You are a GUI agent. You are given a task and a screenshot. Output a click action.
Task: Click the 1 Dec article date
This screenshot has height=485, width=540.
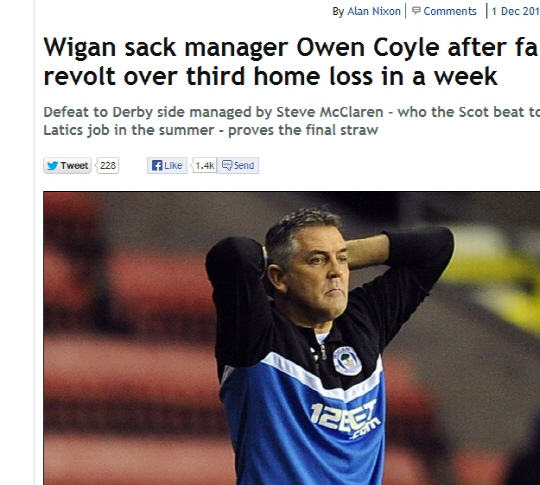(x=515, y=11)
